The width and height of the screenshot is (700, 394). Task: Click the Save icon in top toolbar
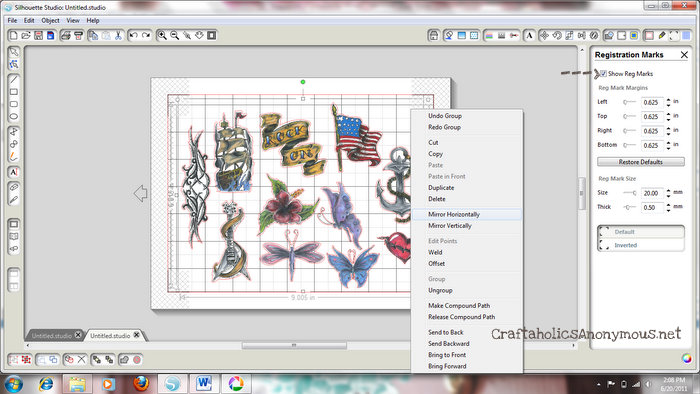[38, 35]
